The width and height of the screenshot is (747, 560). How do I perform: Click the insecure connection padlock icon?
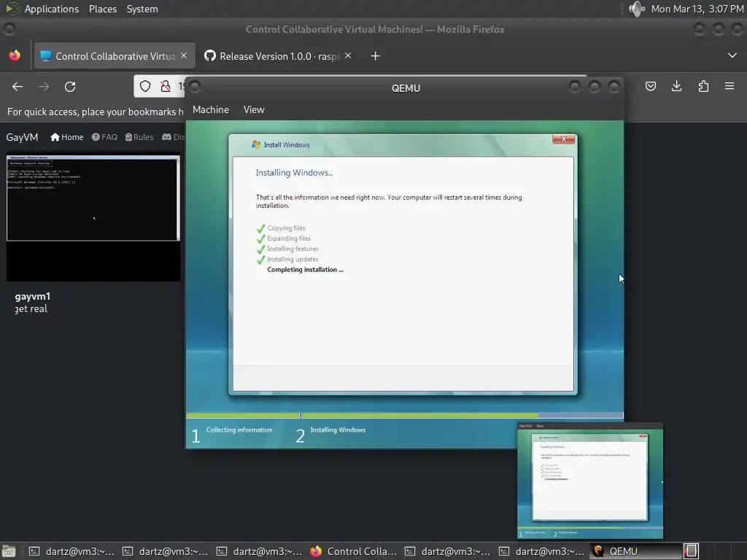pyautogui.click(x=166, y=86)
